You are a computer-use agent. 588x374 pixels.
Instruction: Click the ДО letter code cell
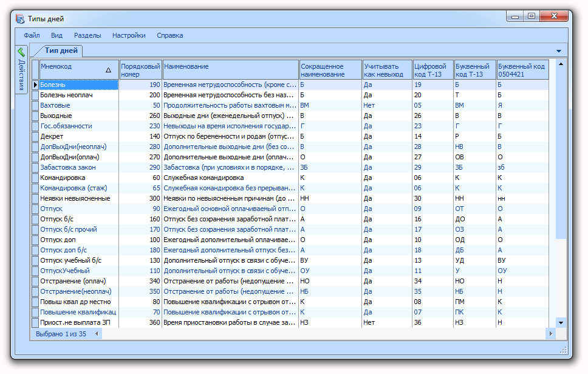475,220
